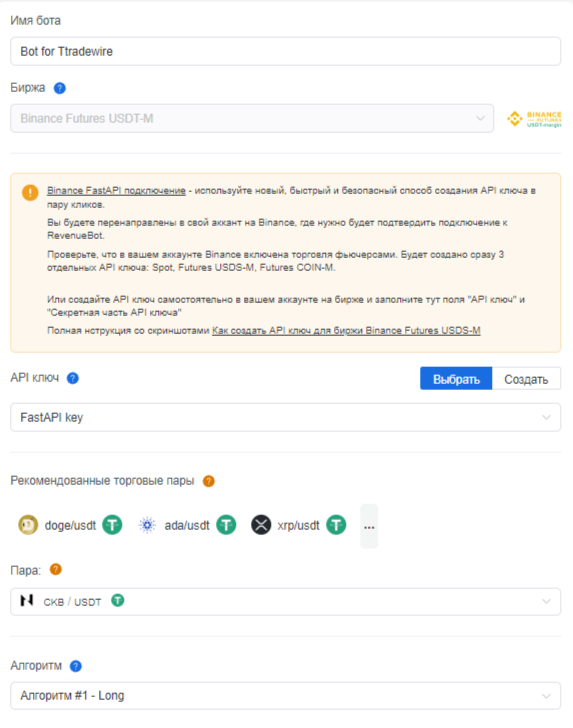
Task: Select the doge/usdt recommended pair
Action: 70,526
